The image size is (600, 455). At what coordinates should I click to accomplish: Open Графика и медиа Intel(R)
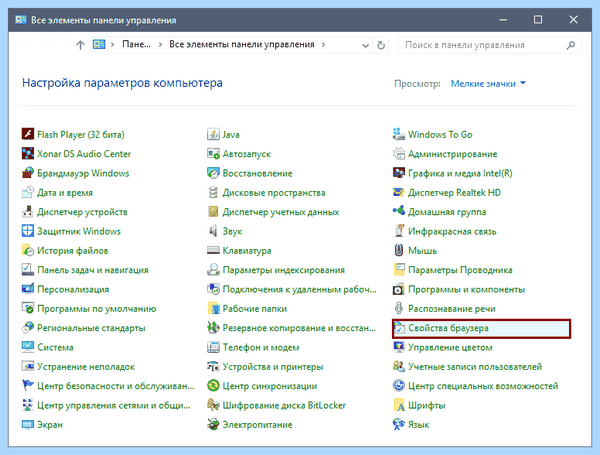pyautogui.click(x=460, y=173)
